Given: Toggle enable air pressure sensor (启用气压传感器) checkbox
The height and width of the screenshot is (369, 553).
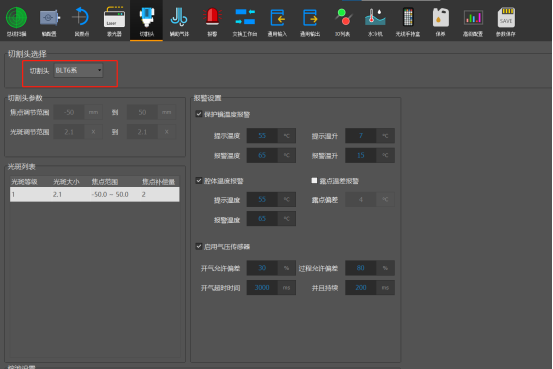Looking at the screenshot, I should coord(199,246).
